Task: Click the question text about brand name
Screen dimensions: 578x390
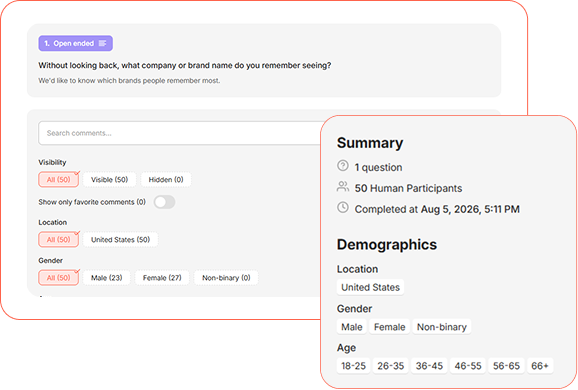Action: [x=185, y=66]
